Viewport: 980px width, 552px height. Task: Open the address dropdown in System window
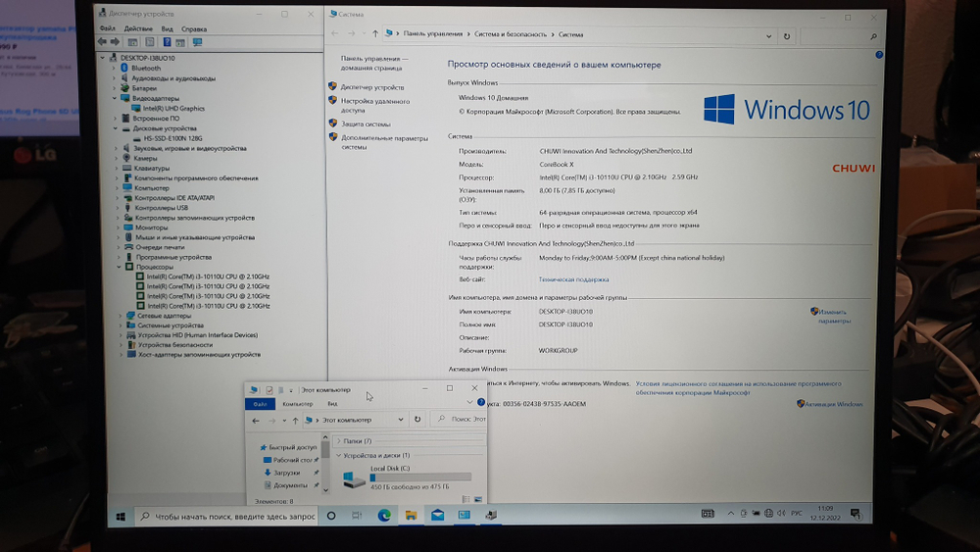[768, 36]
